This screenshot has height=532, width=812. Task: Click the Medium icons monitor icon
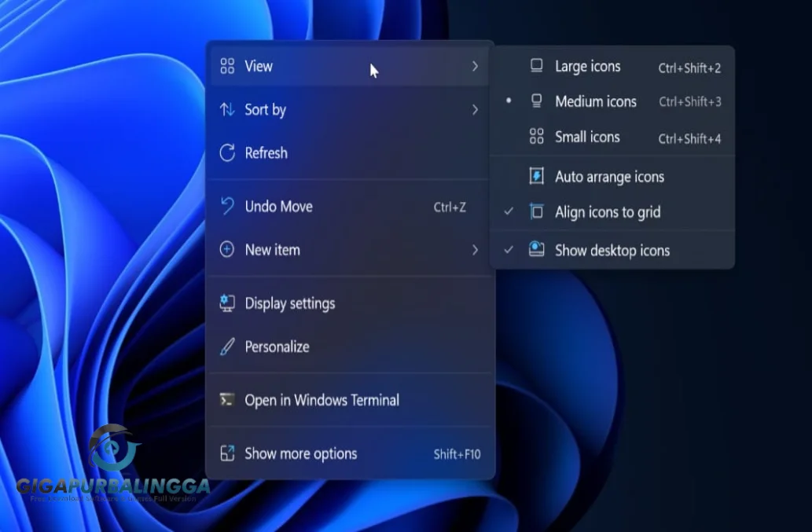click(x=537, y=101)
